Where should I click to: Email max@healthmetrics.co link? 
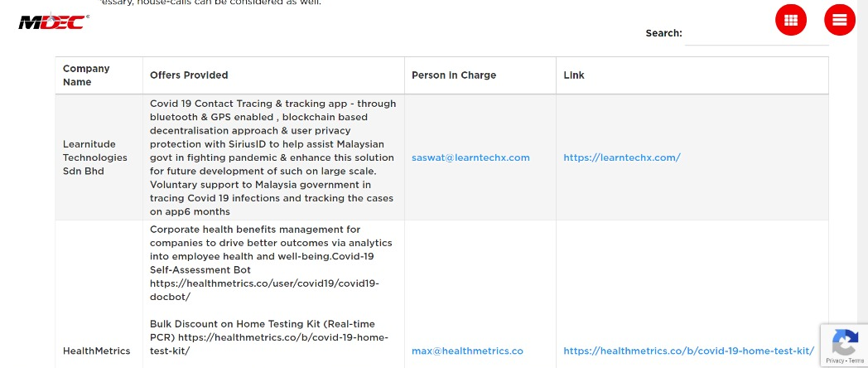(x=467, y=351)
